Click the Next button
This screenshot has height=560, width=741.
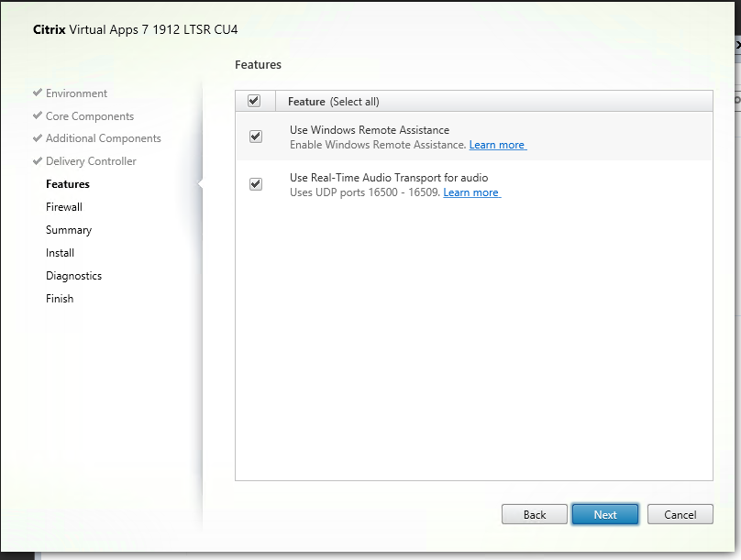pyautogui.click(x=605, y=514)
